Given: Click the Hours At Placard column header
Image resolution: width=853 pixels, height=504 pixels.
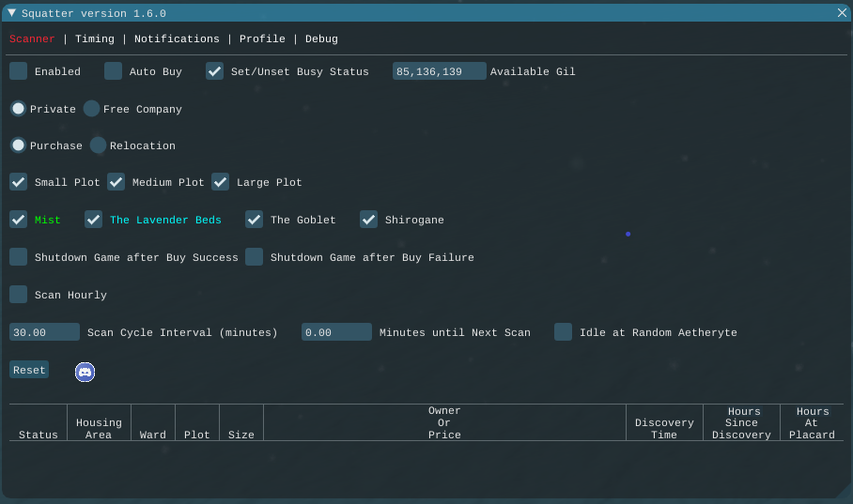Looking at the screenshot, I should [x=812, y=422].
